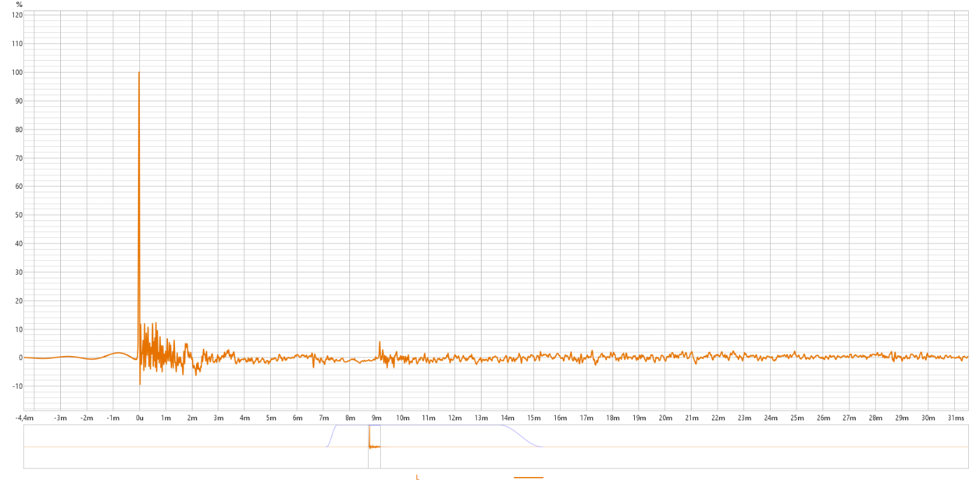Image resolution: width=980 pixels, height=484 pixels.
Task: Click the 0u time axis label
Action: [139, 418]
